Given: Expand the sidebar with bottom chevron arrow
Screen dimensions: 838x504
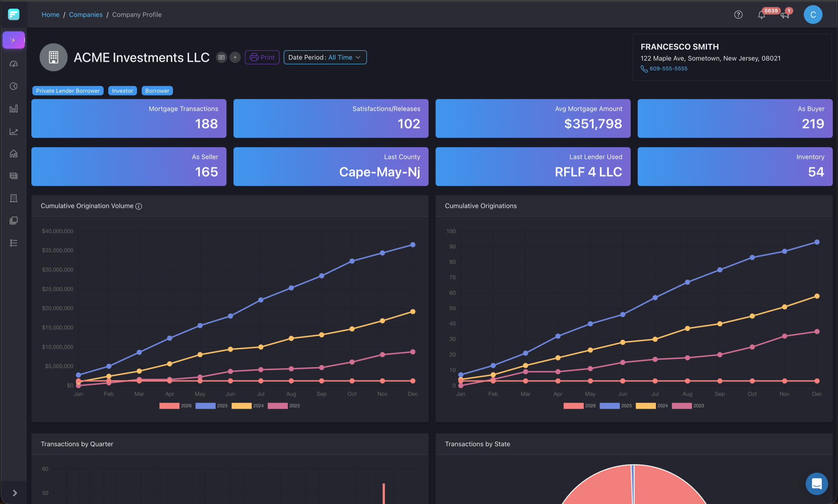Looking at the screenshot, I should coord(15,493).
